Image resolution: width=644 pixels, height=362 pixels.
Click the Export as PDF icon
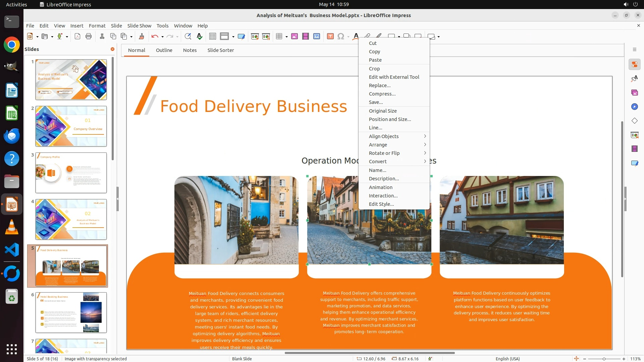click(77, 37)
